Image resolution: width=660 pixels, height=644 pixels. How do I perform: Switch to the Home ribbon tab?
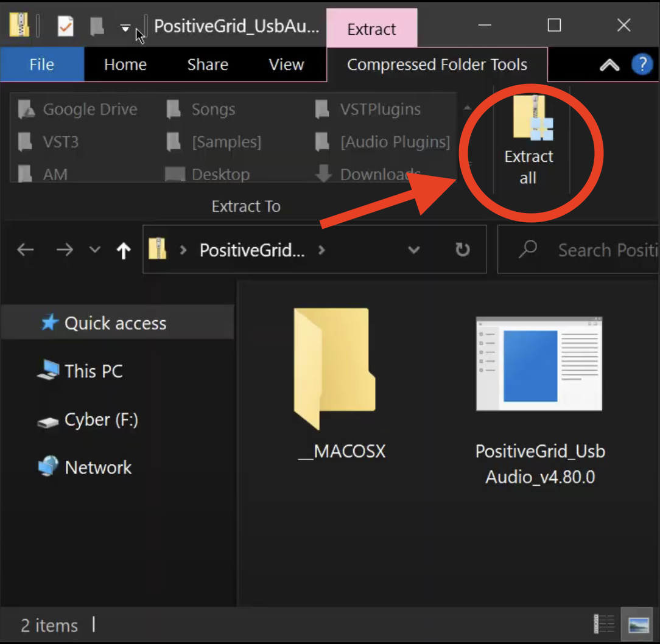125,65
